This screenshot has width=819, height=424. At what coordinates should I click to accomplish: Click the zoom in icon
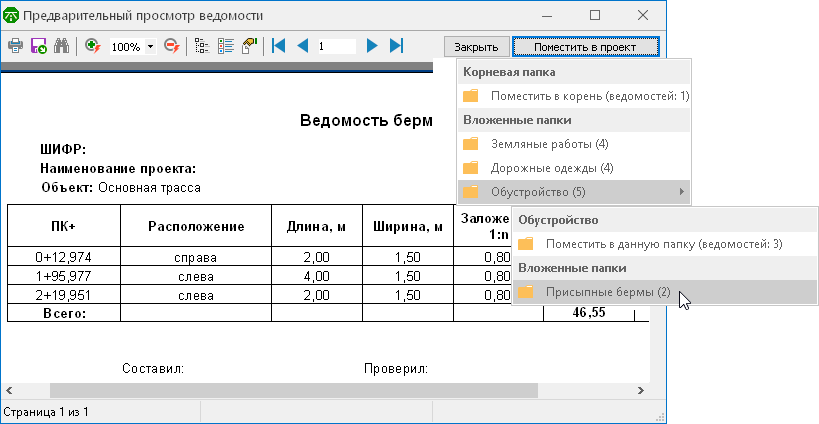93,46
